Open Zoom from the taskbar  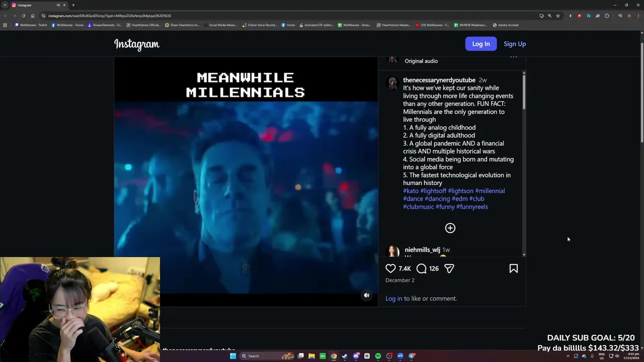400,356
